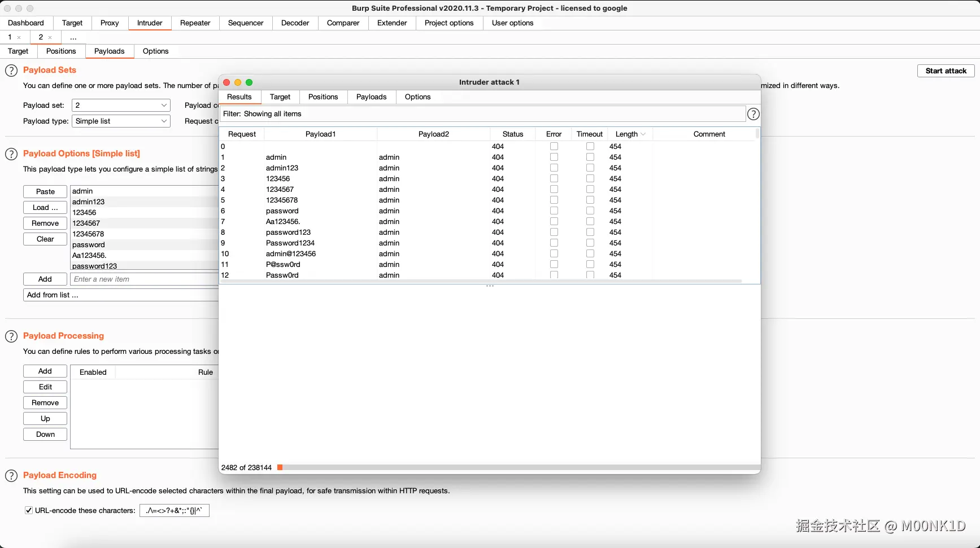This screenshot has width=980, height=548.
Task: Click Remove in Payload Options
Action: pos(45,223)
